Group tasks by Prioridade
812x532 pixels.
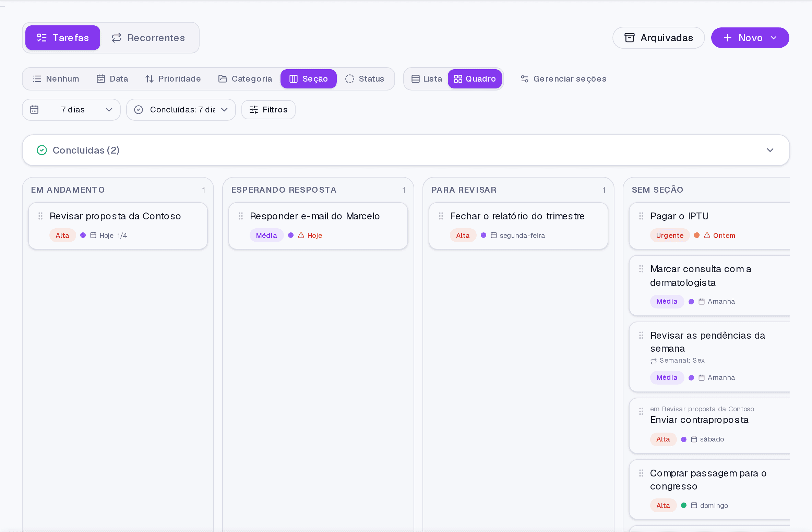point(173,79)
